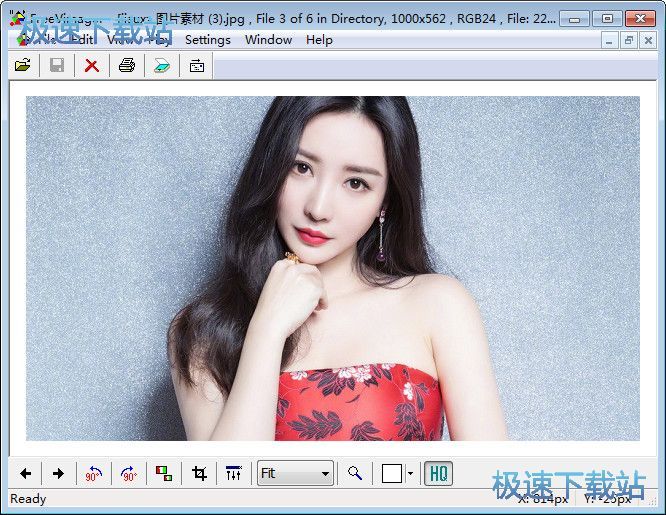Select the crop tool
This screenshot has height=515, width=666.
[x=199, y=473]
